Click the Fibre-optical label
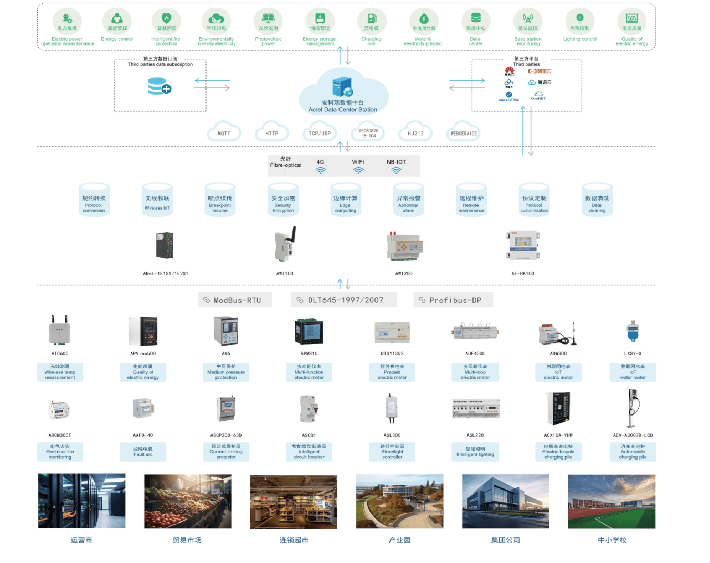 tap(285, 165)
